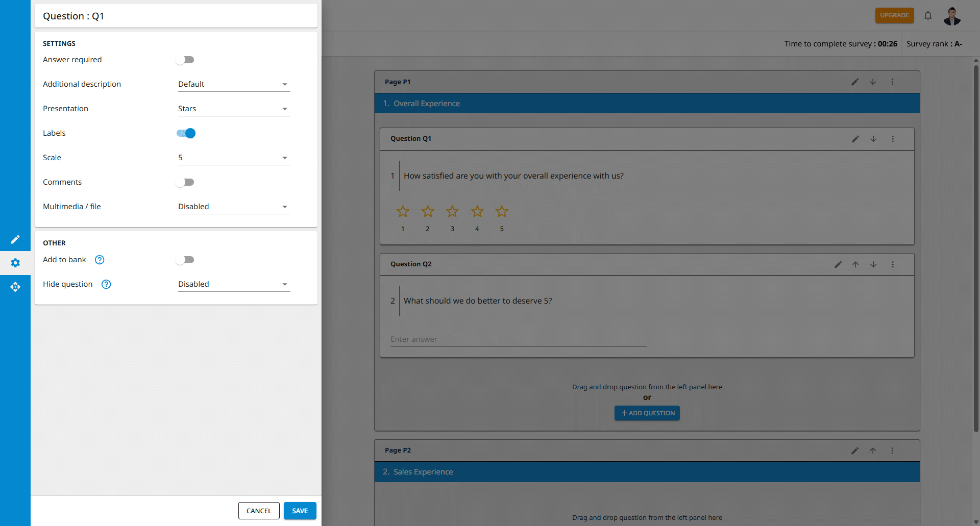Expand the Scale dropdown
The image size is (980, 526).
[x=234, y=158]
